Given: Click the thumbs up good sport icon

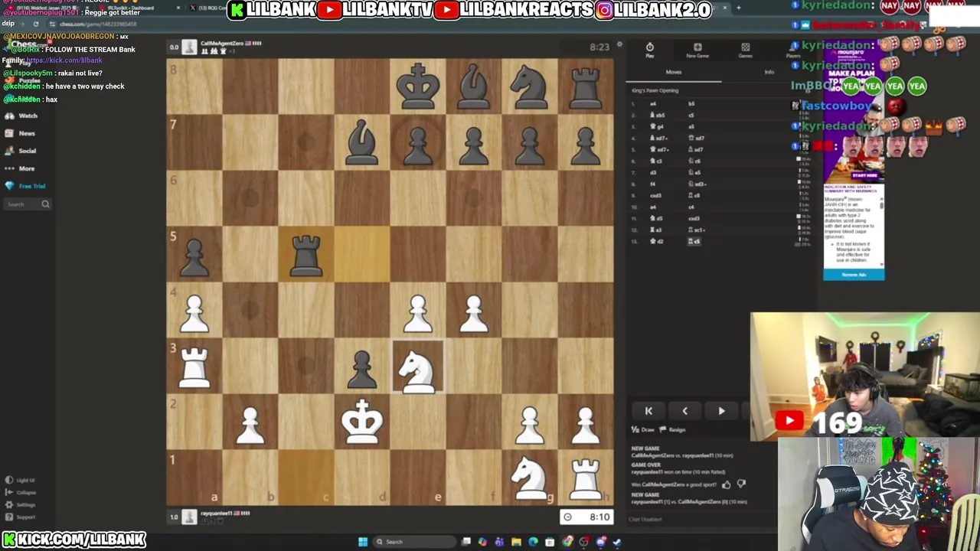Looking at the screenshot, I should pyautogui.click(x=727, y=484).
